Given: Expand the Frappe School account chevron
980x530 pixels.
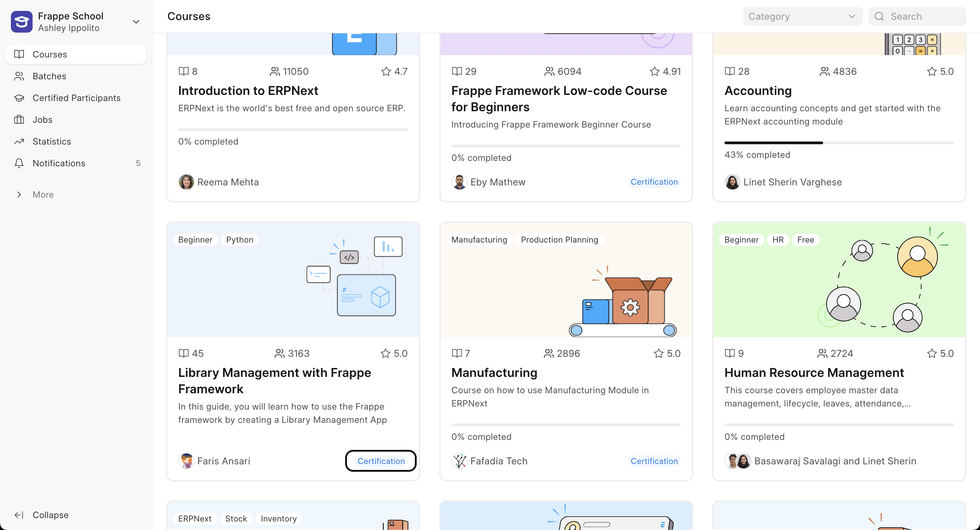Looking at the screenshot, I should tap(136, 22).
